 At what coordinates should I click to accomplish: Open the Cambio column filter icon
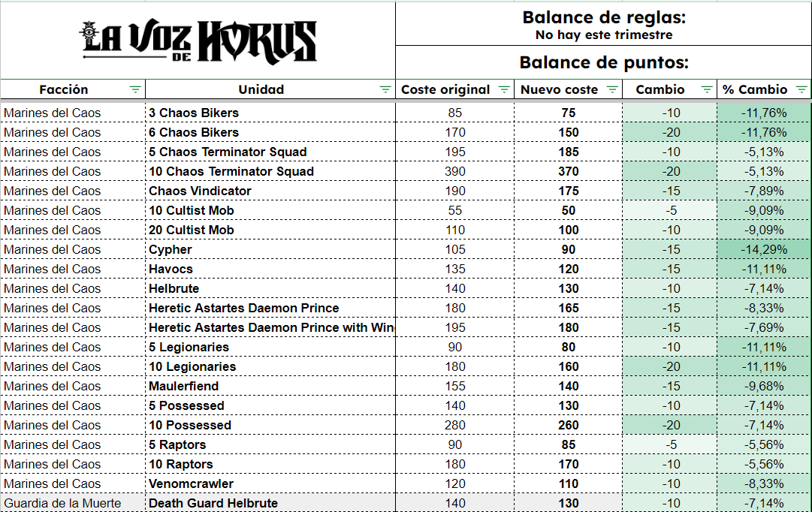[x=707, y=89]
